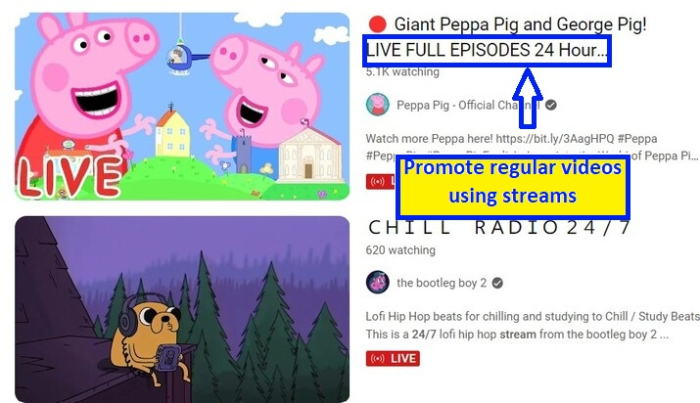Image resolution: width=700 pixels, height=403 pixels.
Task: Click the verified badge next to bootleg boy 2
Action: [x=497, y=283]
